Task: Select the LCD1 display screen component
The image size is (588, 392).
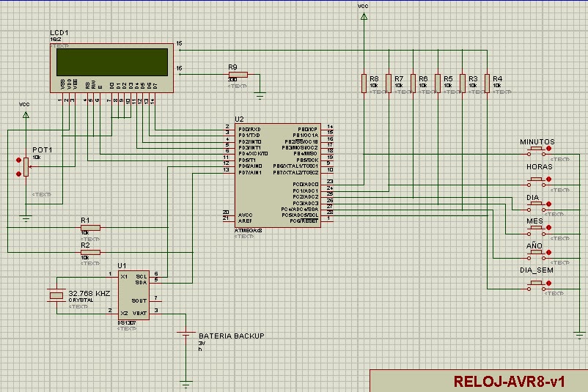Action: pyautogui.click(x=111, y=68)
